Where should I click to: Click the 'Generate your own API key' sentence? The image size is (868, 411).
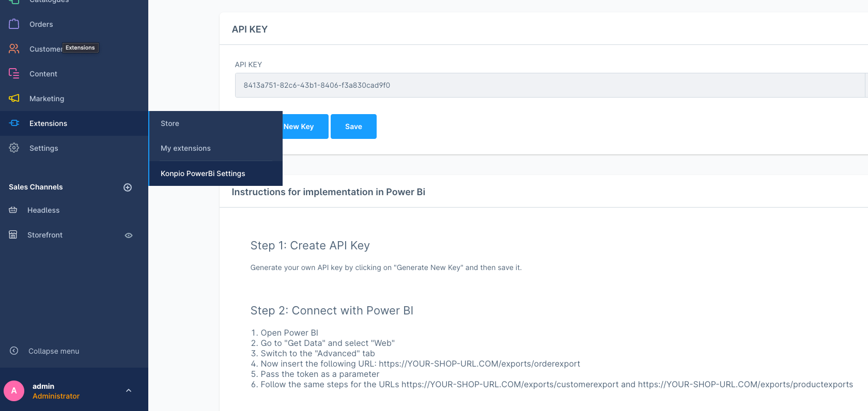386,267
